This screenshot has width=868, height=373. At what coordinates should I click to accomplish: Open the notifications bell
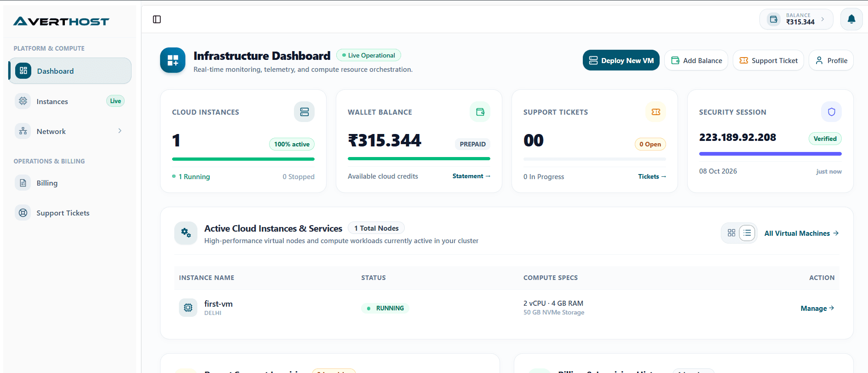pos(851,19)
